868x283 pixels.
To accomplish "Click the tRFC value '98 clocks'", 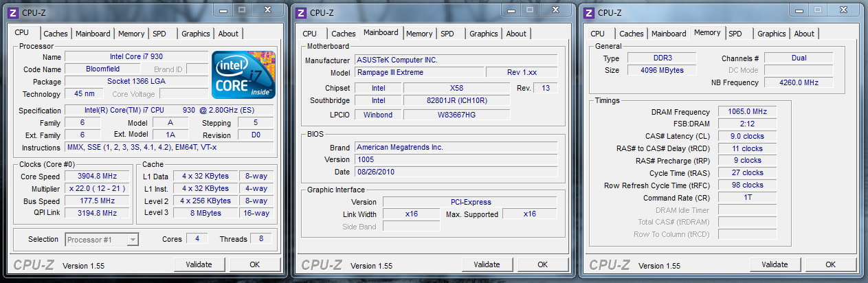I will 748,185.
